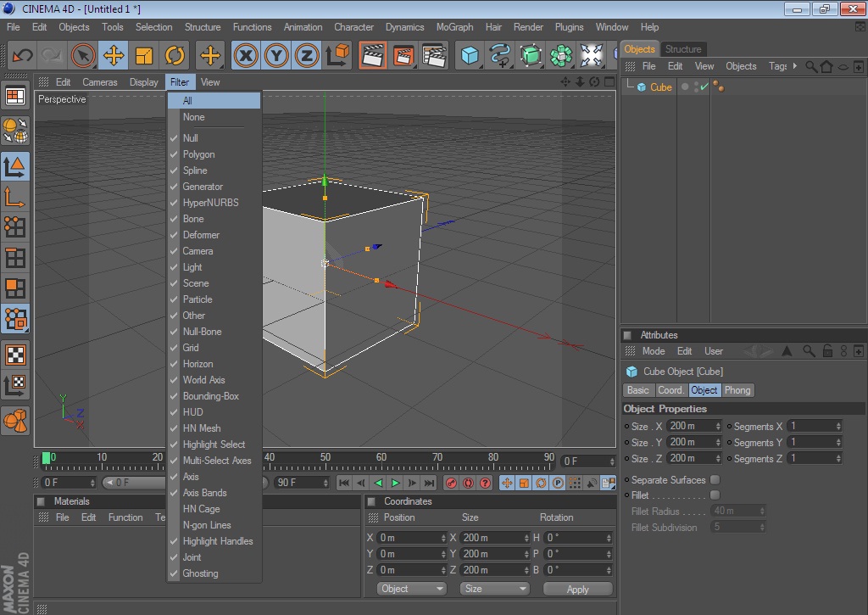The height and width of the screenshot is (615, 868).
Task: Click the layout switch icon
Action: 15,97
